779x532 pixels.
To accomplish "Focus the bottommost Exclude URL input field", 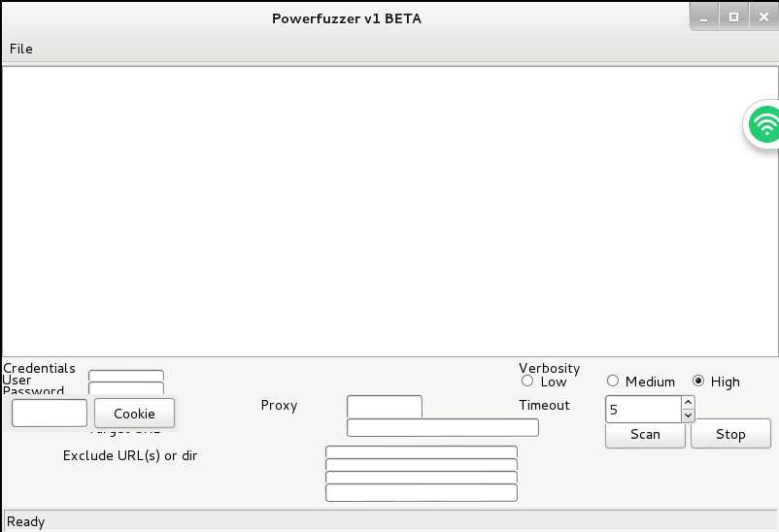I will (422, 493).
